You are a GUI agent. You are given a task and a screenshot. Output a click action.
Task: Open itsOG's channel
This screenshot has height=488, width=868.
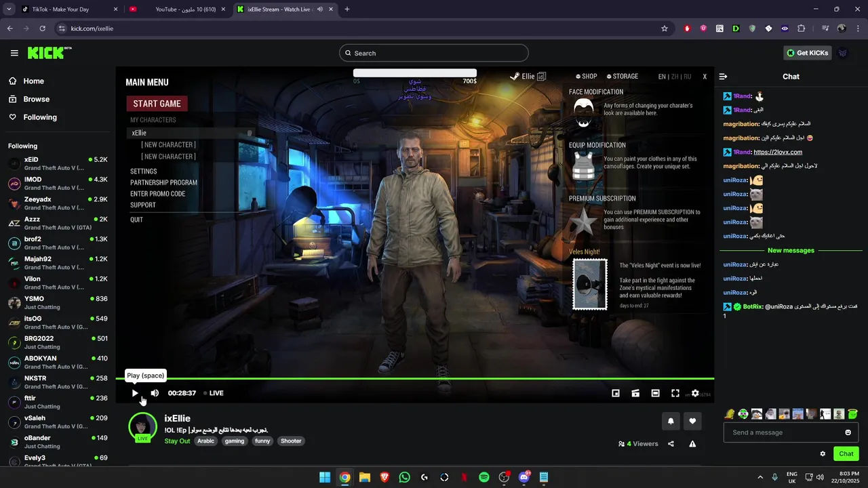(x=58, y=323)
